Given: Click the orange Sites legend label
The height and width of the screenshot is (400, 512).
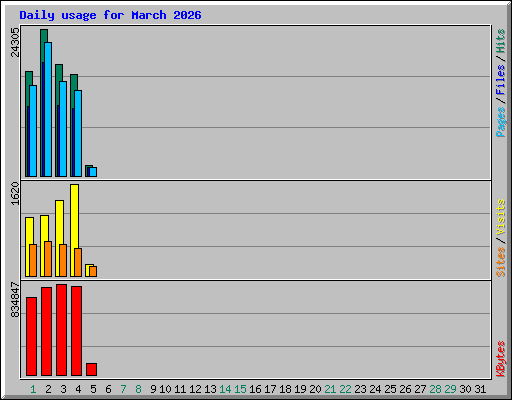Looking at the screenshot, I should click(500, 262).
